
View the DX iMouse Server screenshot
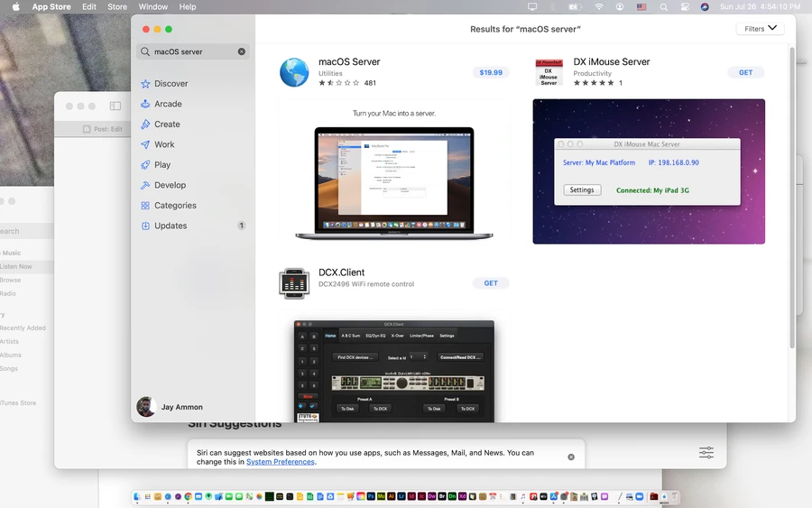coord(649,171)
